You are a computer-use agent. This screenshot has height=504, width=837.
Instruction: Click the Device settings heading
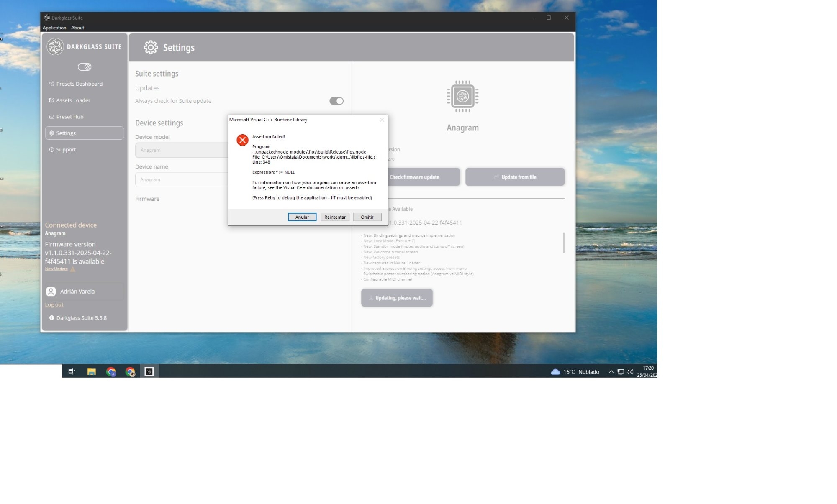coord(159,123)
